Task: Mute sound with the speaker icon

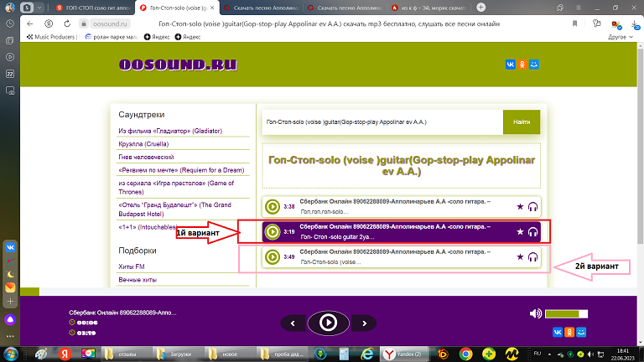Action: (535, 314)
